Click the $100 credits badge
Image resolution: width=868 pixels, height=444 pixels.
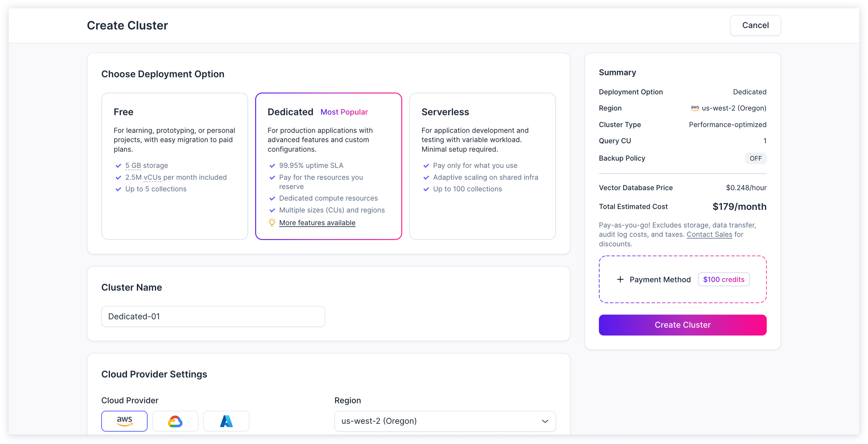coord(723,279)
